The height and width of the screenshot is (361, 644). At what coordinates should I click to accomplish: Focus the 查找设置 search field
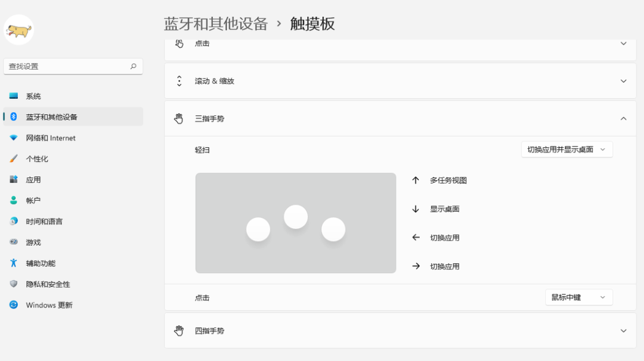[x=73, y=66]
